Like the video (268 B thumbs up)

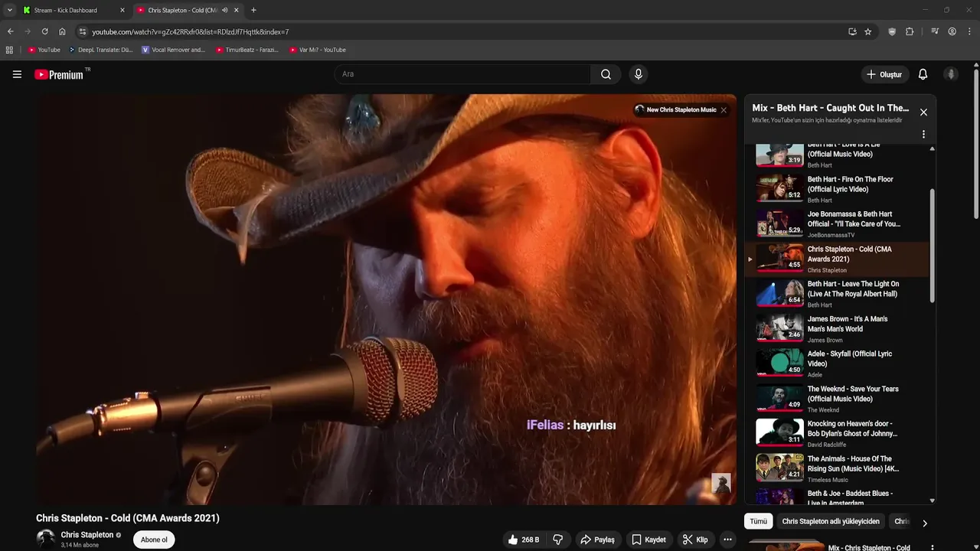click(x=524, y=540)
